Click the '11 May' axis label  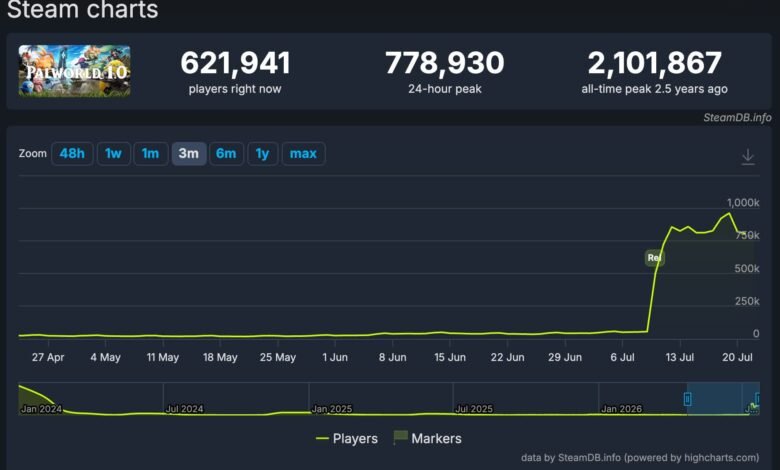click(x=163, y=357)
